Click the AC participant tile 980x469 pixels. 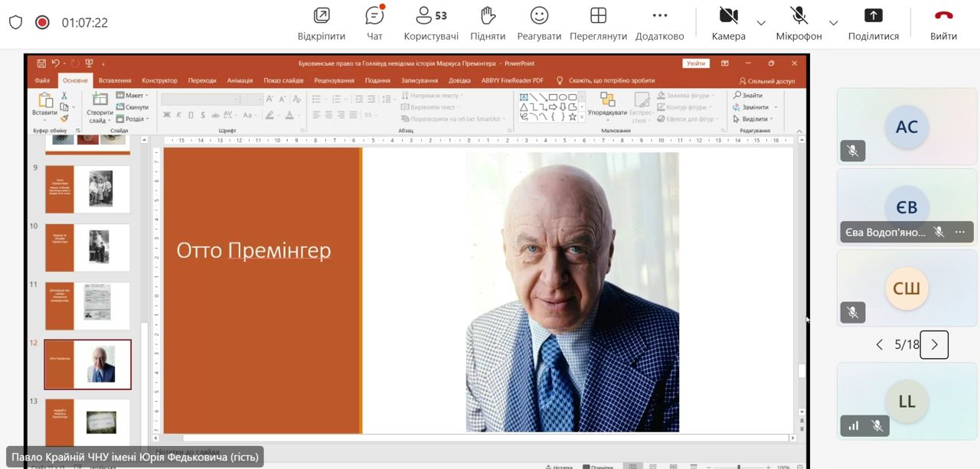click(x=907, y=126)
